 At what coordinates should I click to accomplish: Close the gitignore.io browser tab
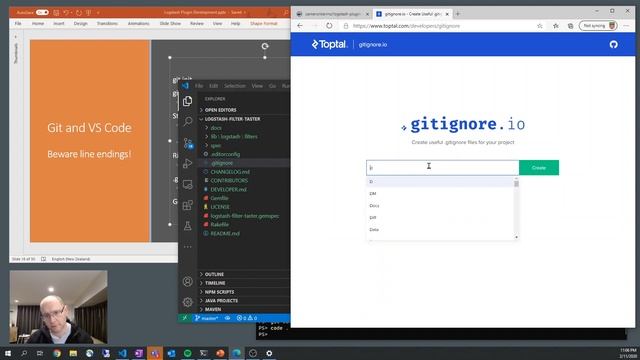(447, 14)
